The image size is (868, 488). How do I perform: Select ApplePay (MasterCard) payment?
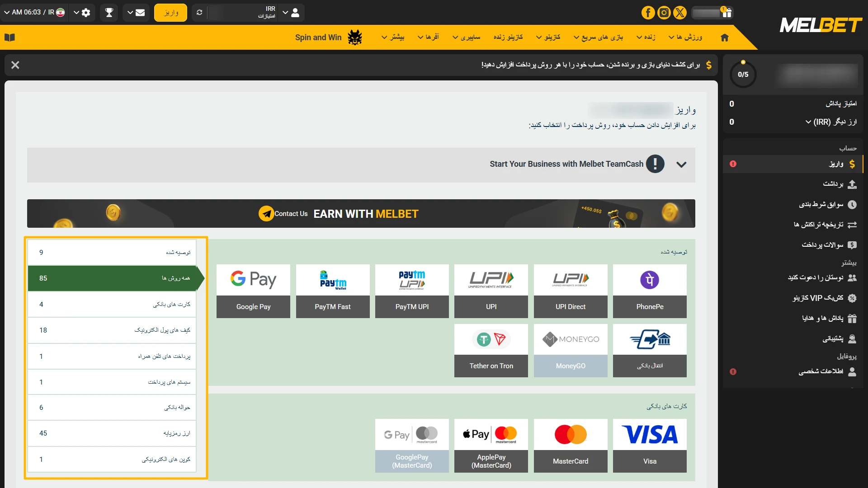(491, 446)
